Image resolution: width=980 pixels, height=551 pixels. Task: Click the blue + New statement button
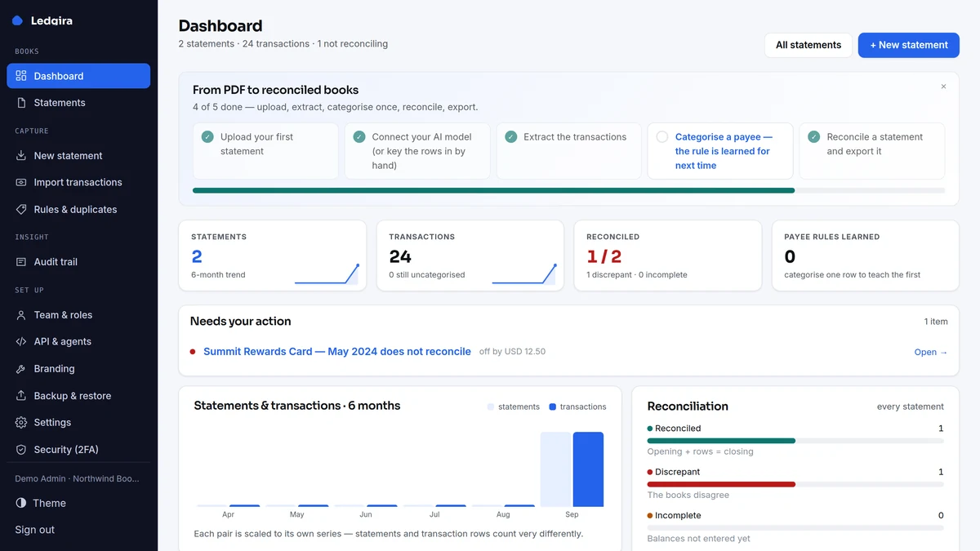(908, 45)
